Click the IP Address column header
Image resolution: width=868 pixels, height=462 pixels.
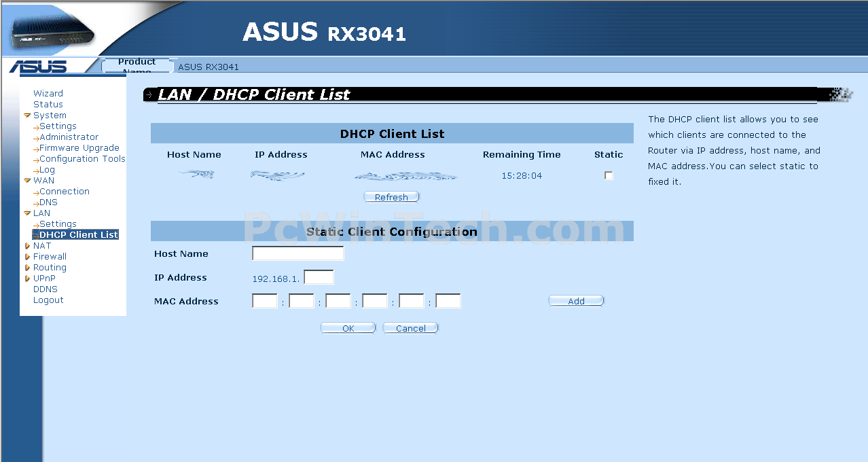[281, 155]
